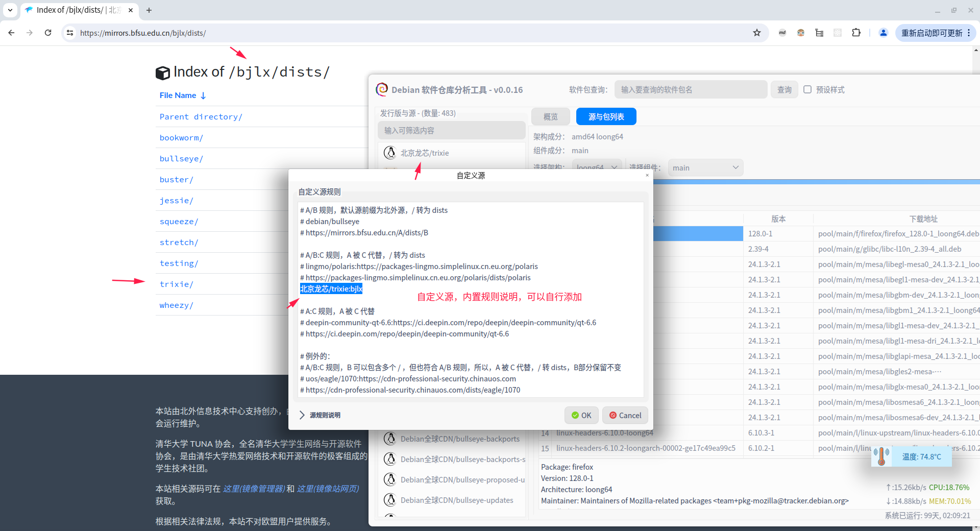Open the tab search chevron
The width and height of the screenshot is (980, 531).
(10, 10)
